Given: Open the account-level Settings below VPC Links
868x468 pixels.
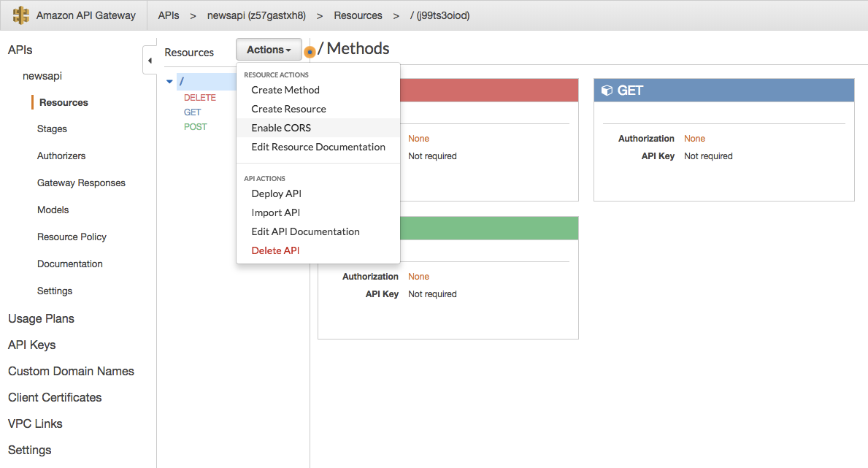Looking at the screenshot, I should click(x=29, y=450).
